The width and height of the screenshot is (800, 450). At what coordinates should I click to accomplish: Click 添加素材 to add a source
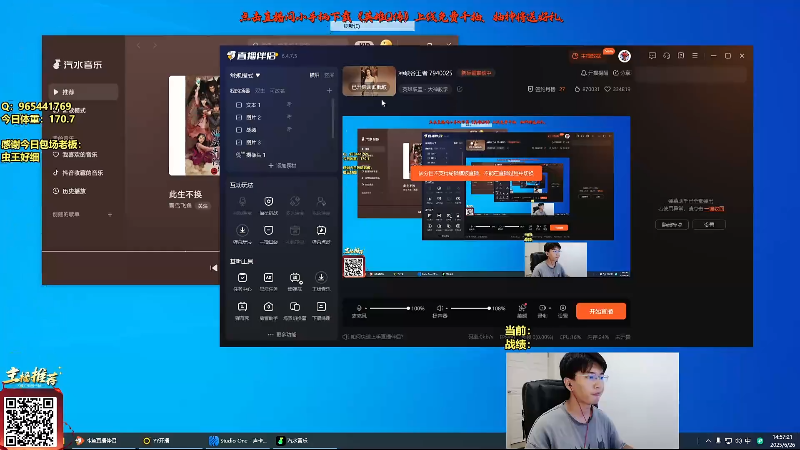pyautogui.click(x=282, y=166)
